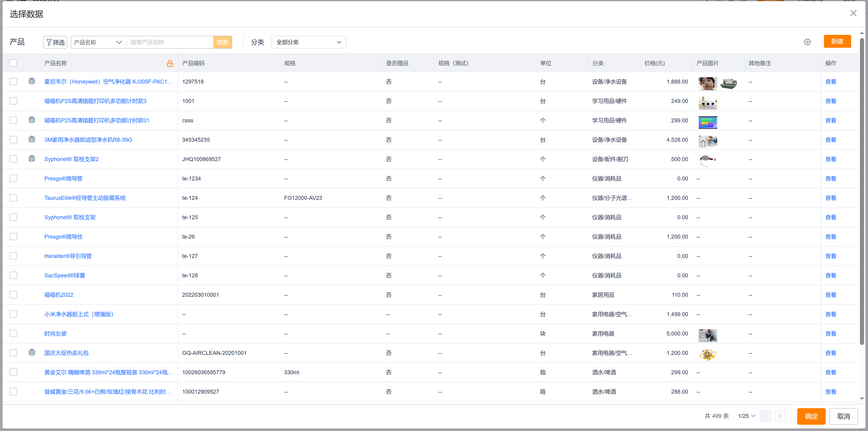868x431 pixels.
Task: Toggle the select-all header checkbox
Action: pyautogui.click(x=13, y=63)
